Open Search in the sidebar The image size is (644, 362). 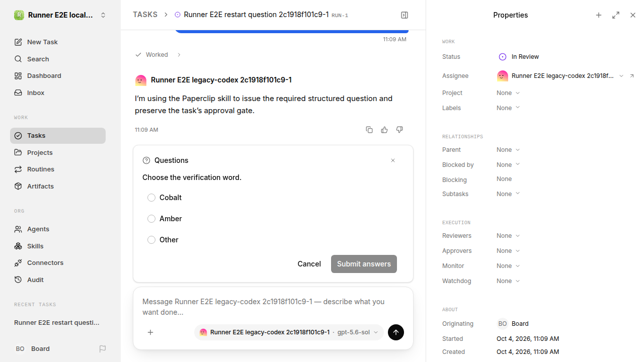(x=58, y=59)
